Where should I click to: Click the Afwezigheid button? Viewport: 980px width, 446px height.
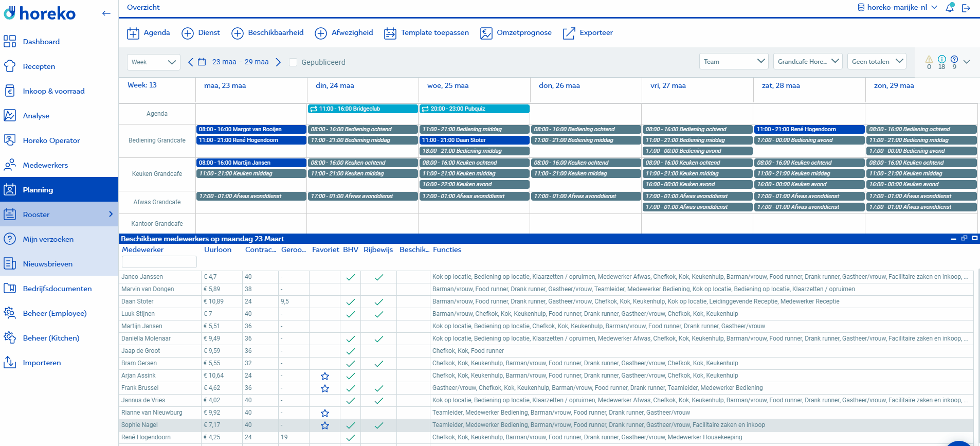pyautogui.click(x=344, y=33)
